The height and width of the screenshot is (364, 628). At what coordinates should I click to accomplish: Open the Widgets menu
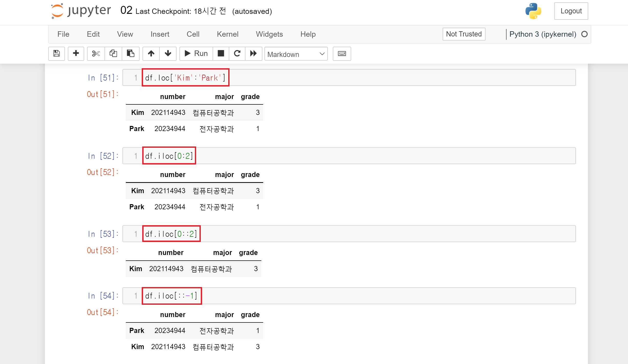pos(269,34)
